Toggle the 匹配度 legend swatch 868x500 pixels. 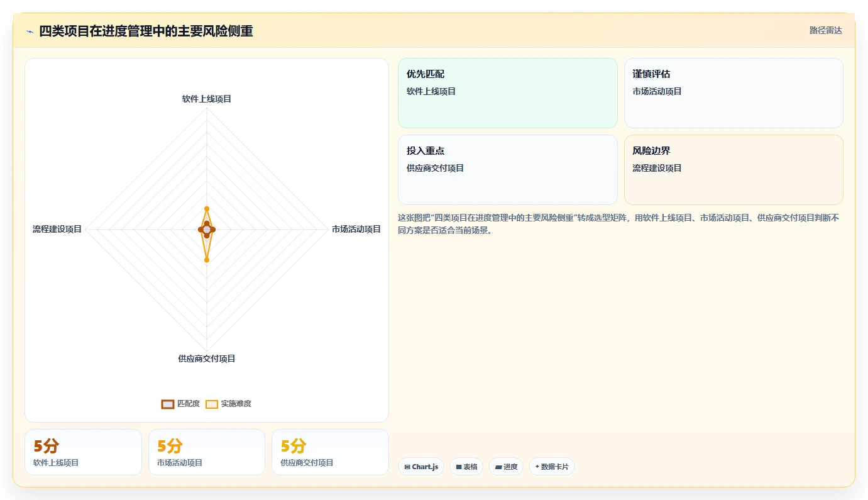[168, 404]
